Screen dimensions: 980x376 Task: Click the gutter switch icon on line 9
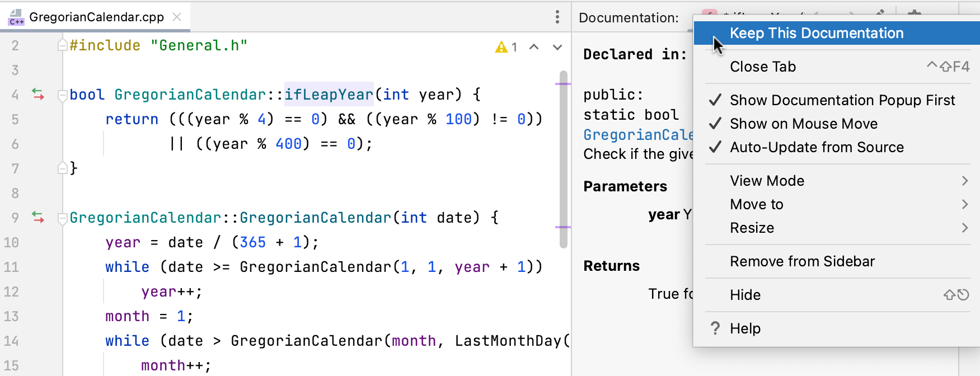click(x=38, y=217)
